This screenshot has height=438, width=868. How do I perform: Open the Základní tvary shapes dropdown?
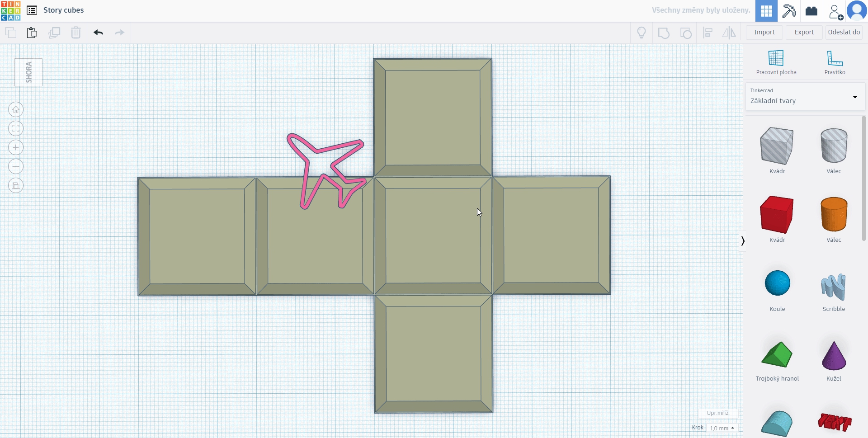click(x=805, y=97)
